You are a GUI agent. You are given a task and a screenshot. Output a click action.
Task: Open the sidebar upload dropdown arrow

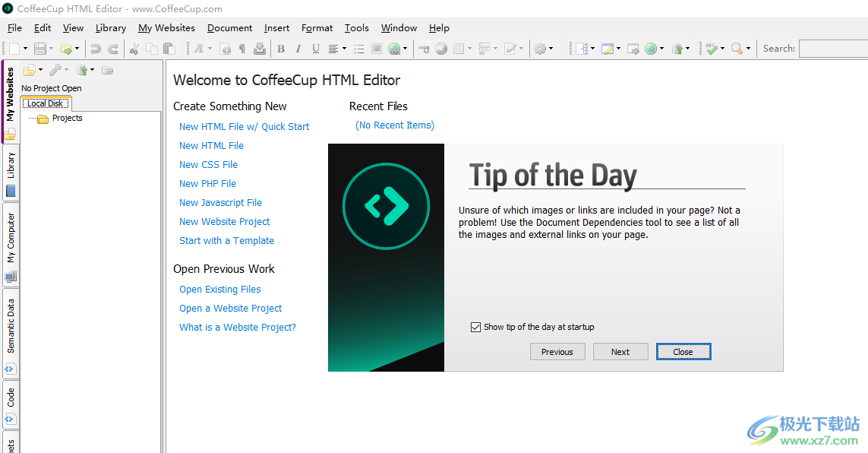click(x=93, y=70)
